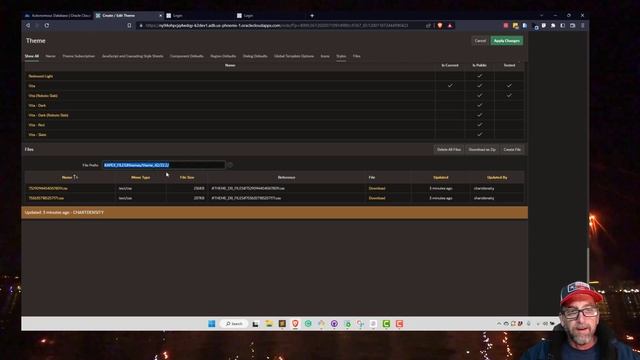Open the first CSS file name link
The width and height of the screenshot is (640, 360).
[48, 189]
